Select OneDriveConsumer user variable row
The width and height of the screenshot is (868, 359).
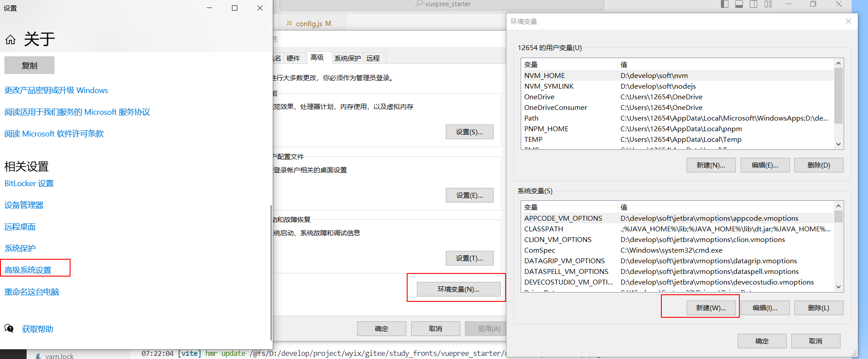678,108
